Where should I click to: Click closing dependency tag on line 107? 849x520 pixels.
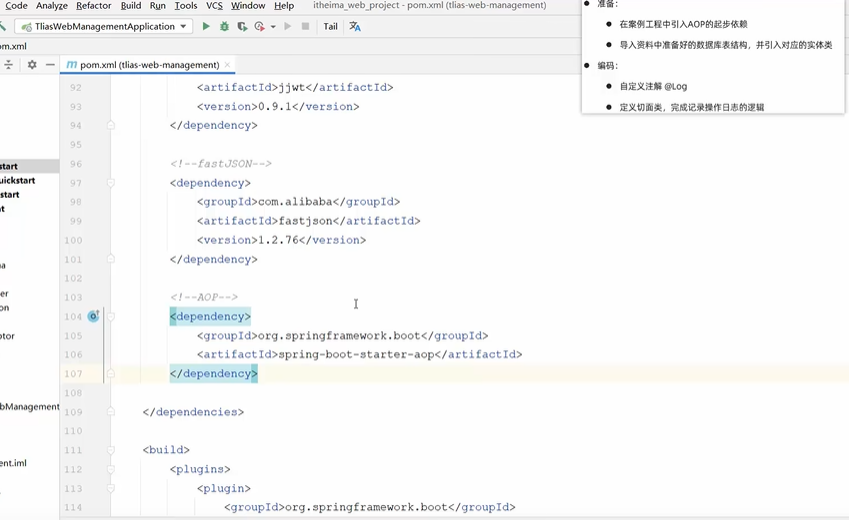(x=214, y=374)
